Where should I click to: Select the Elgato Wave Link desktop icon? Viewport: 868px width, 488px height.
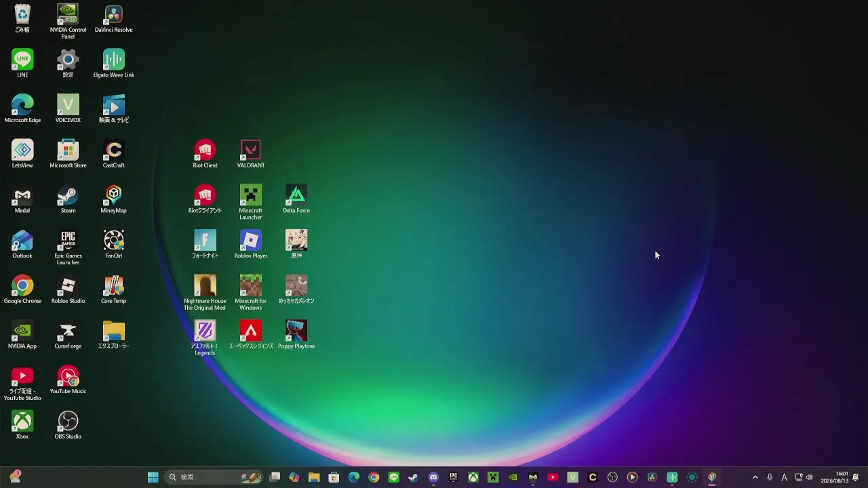[x=113, y=64]
